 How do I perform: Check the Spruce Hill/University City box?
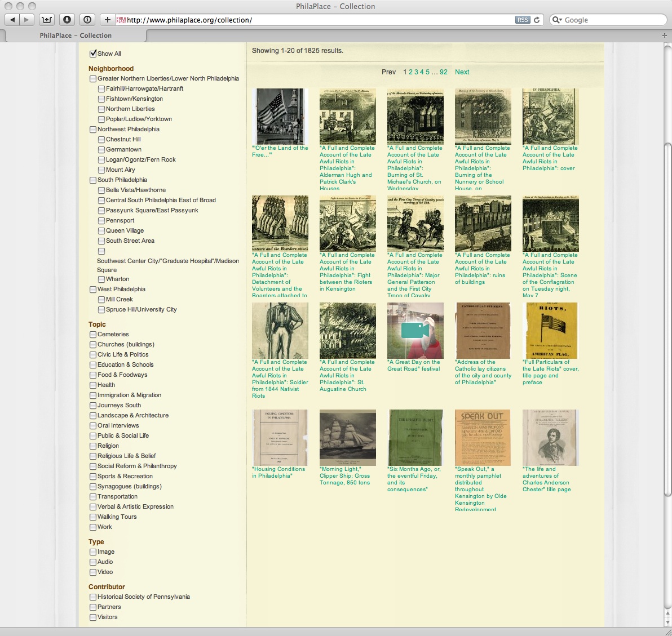click(101, 310)
